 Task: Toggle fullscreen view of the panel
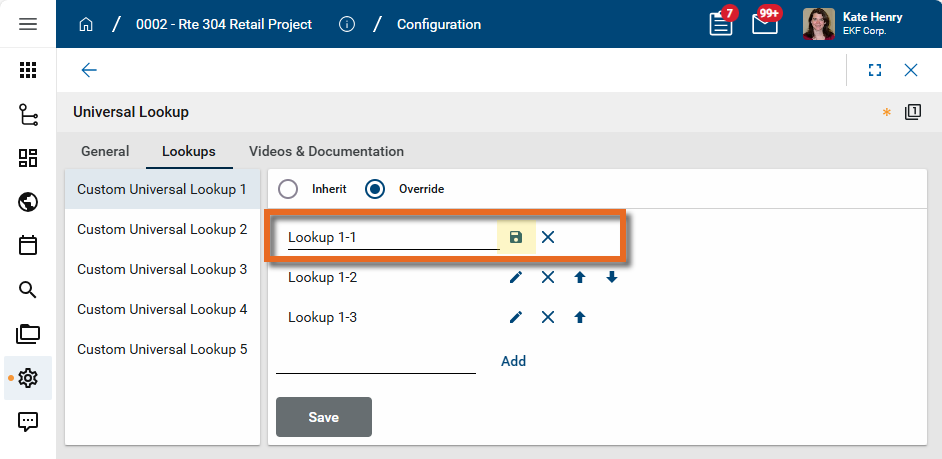[875, 70]
